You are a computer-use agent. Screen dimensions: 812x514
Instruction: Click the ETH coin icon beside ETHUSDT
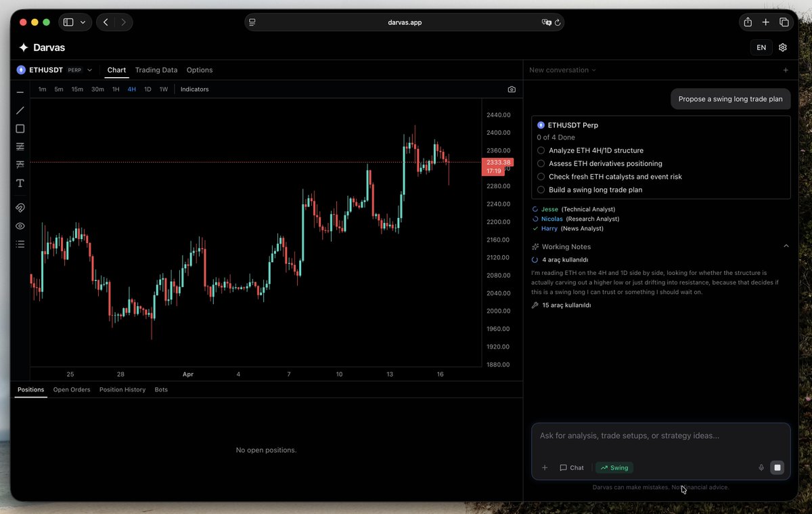point(21,70)
